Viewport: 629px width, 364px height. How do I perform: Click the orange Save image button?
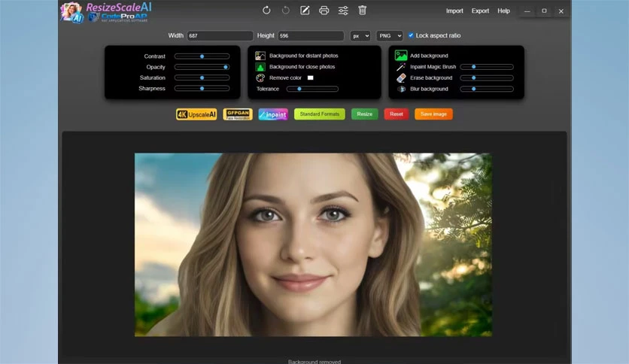(x=433, y=114)
